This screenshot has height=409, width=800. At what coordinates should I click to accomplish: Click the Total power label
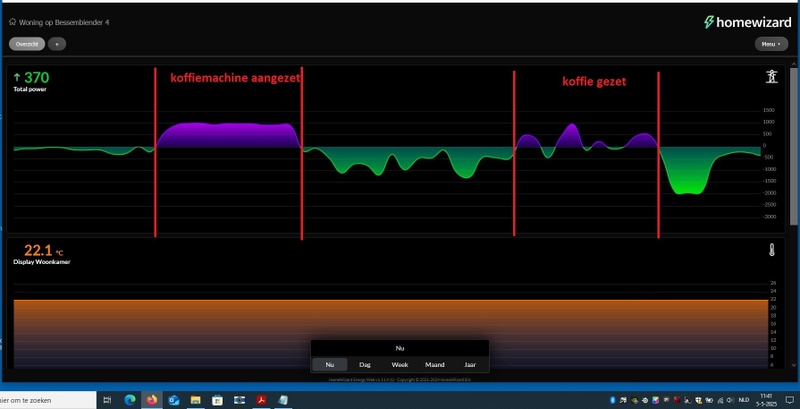(x=30, y=89)
